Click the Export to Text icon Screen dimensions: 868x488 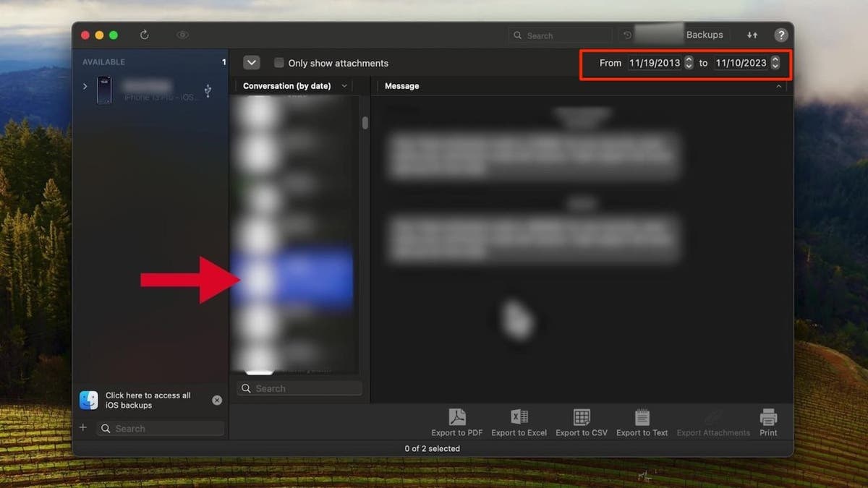(642, 417)
